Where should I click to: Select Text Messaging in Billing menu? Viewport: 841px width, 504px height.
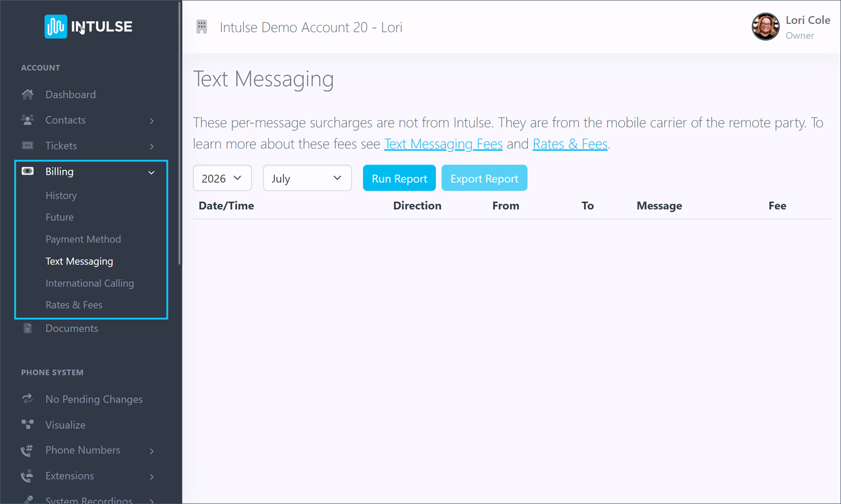79,261
